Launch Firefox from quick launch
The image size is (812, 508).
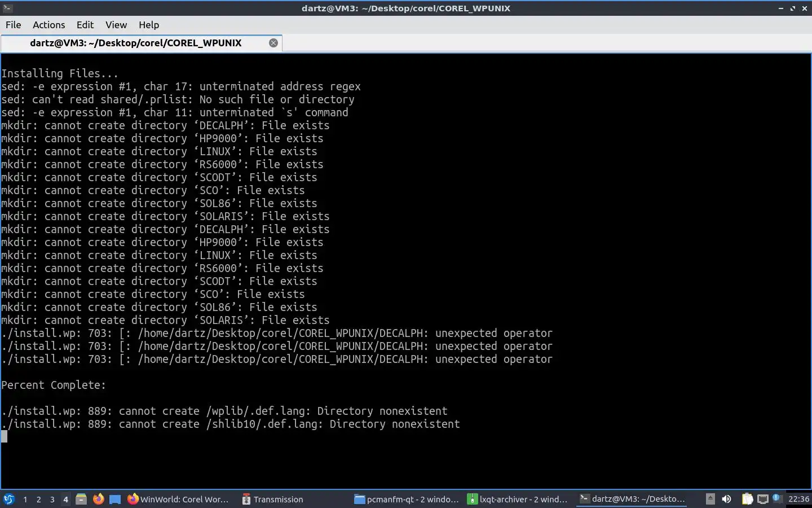99,499
